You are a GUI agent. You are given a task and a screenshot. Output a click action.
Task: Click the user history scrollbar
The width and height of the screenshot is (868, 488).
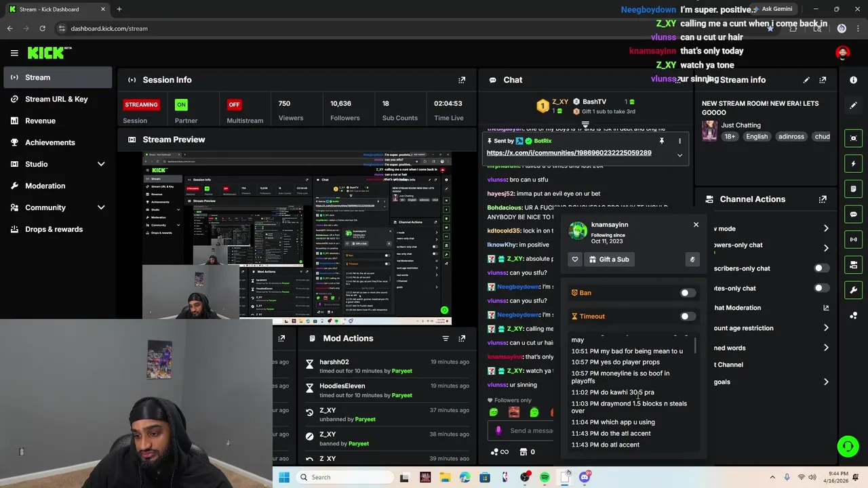[694, 346]
